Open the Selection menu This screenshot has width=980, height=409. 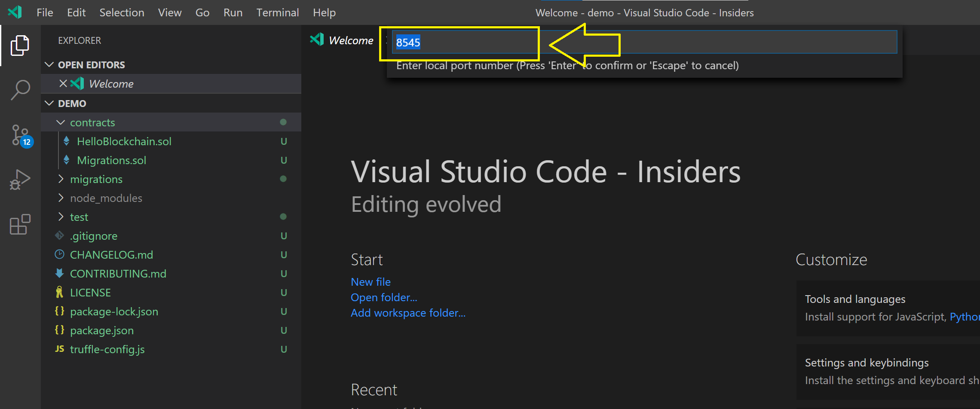coord(122,12)
